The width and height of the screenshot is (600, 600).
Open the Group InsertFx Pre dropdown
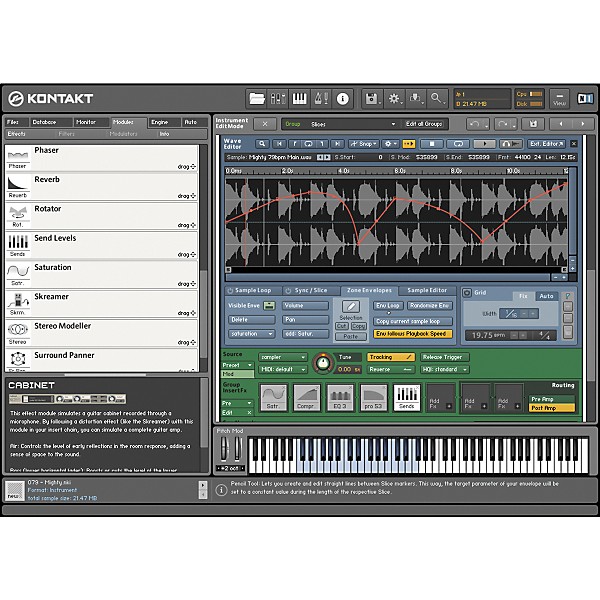click(237, 403)
